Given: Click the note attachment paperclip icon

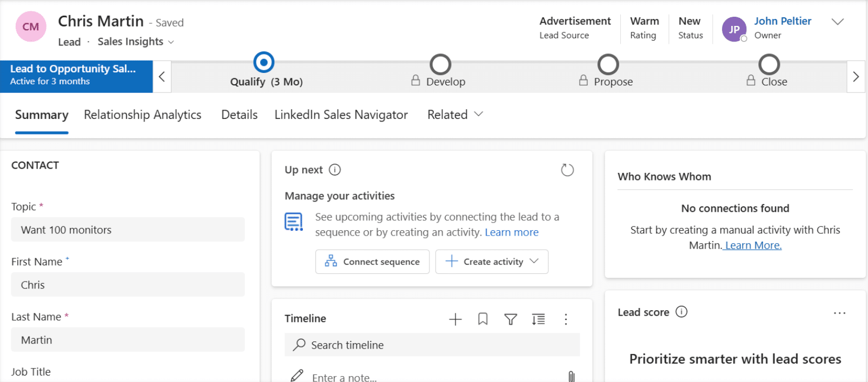Looking at the screenshot, I should 571,377.
